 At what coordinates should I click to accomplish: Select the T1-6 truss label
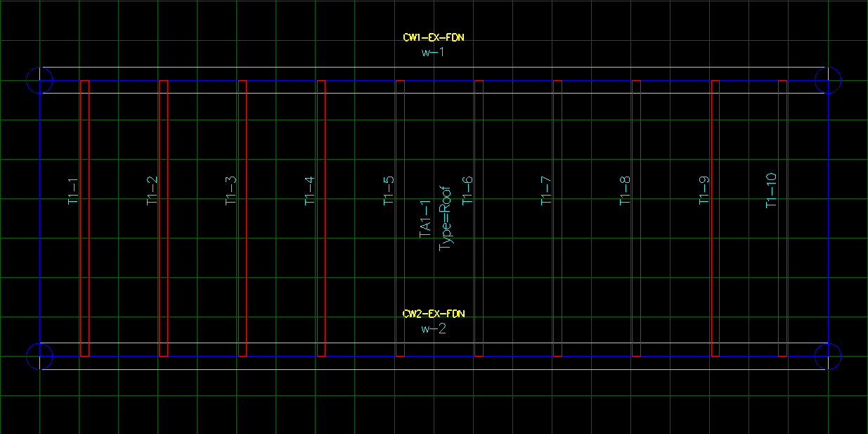pyautogui.click(x=467, y=191)
